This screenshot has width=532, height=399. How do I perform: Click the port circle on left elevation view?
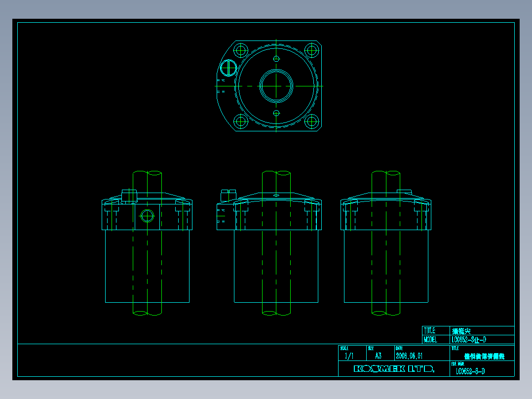coord(147,216)
